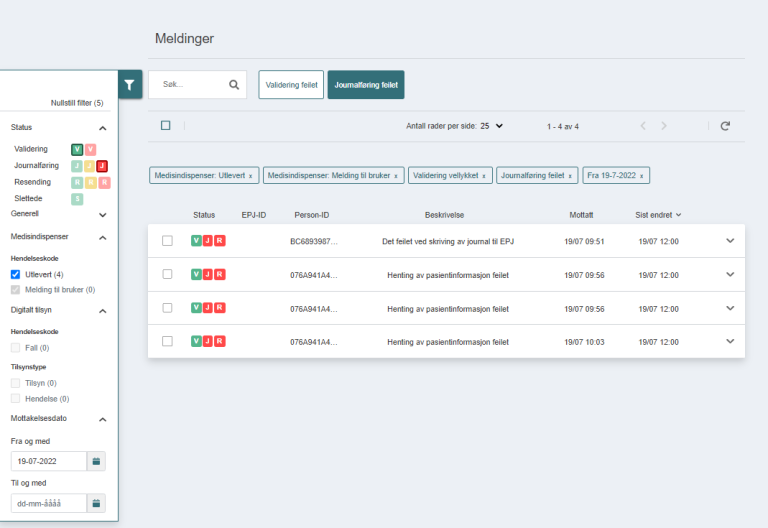The image size is (768, 528).
Task: Click the magnifier icon in search box
Action: tap(234, 85)
